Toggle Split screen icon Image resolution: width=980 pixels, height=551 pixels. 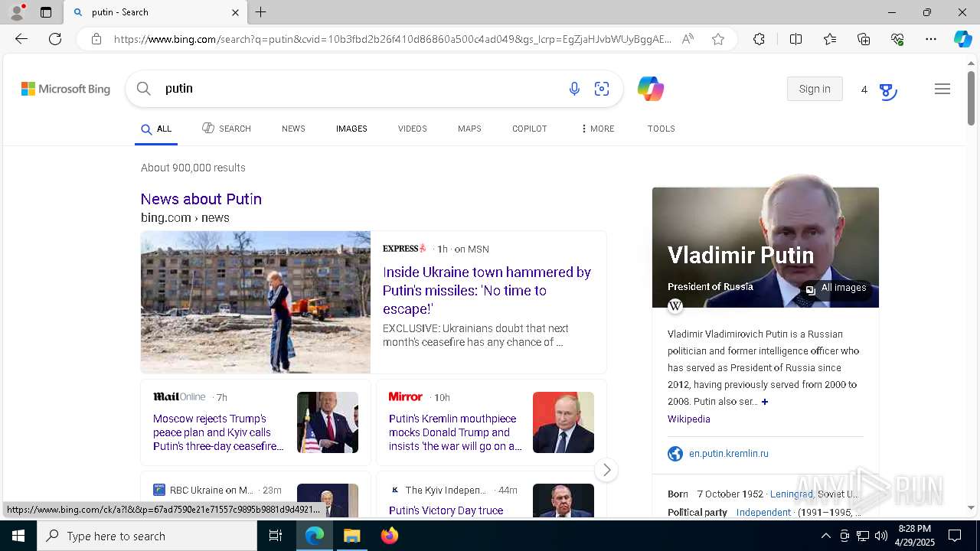click(795, 39)
